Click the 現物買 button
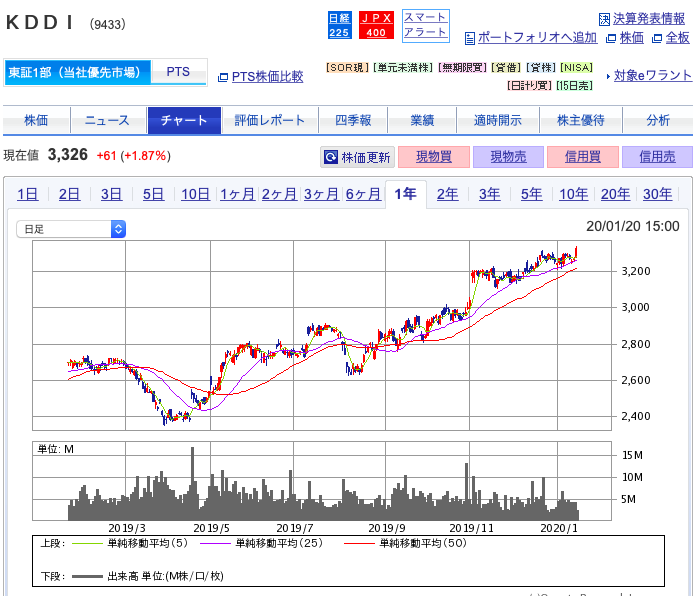The image size is (700, 596). 434,157
